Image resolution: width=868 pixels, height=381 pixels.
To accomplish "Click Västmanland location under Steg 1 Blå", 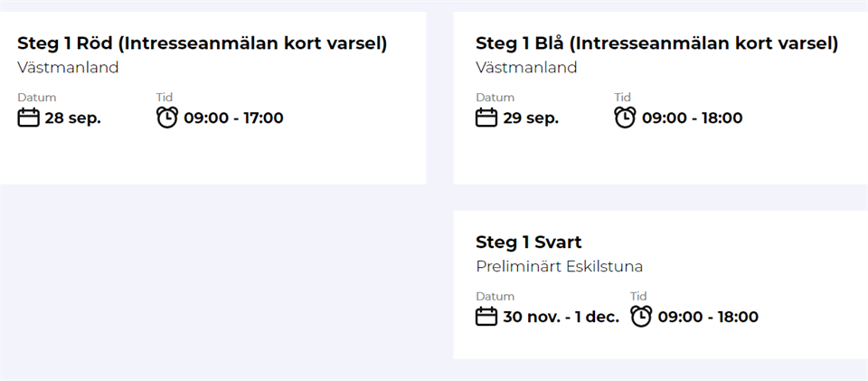I will [x=526, y=68].
